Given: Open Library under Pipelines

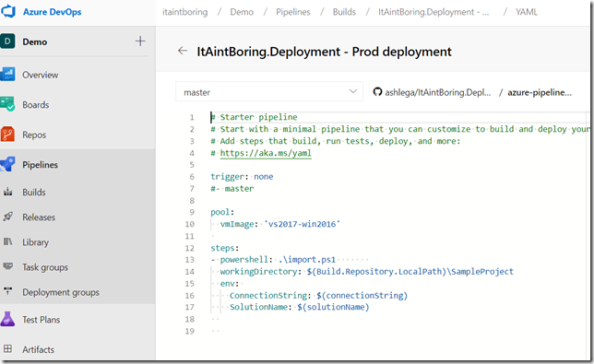Looking at the screenshot, I should [x=36, y=242].
